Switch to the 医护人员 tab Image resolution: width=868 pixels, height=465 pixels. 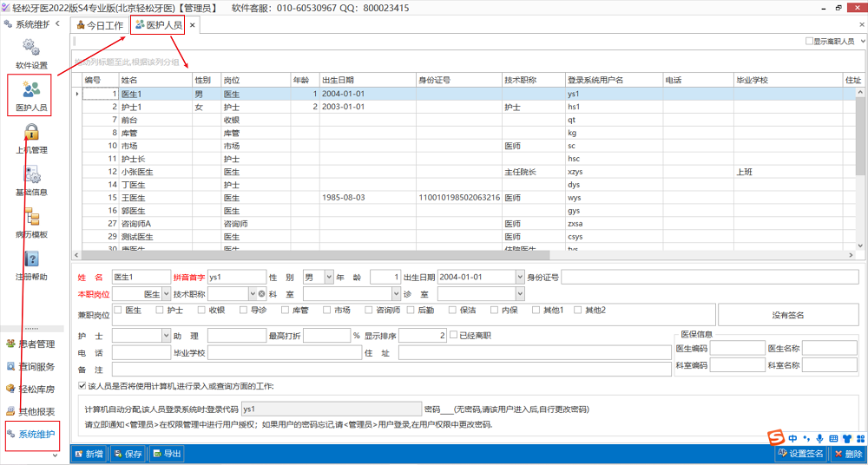158,25
